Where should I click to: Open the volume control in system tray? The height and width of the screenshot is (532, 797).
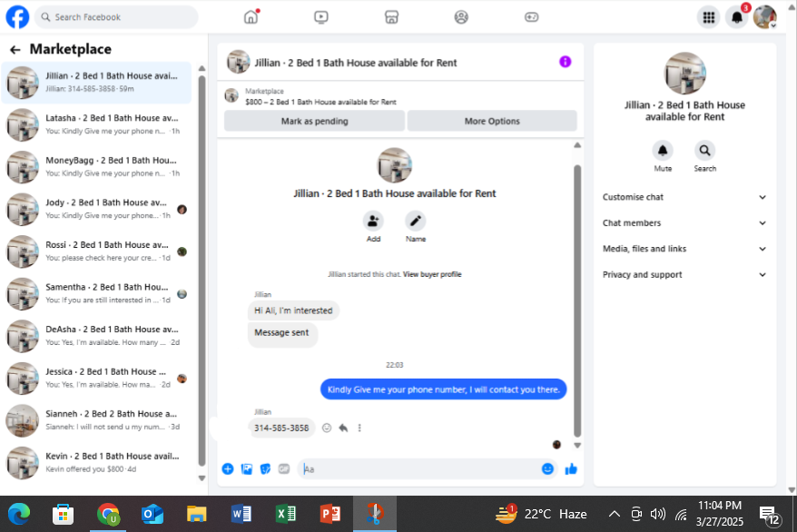tap(658, 514)
